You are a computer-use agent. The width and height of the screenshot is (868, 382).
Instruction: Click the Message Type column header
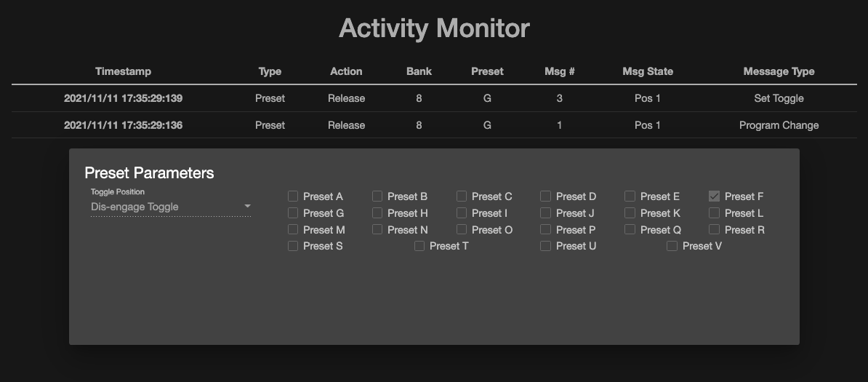click(779, 71)
